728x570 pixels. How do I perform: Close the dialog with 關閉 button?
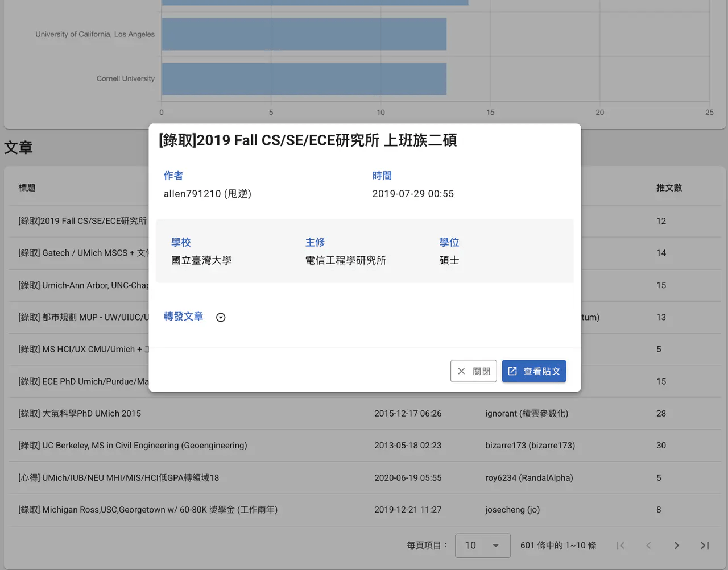[x=474, y=371]
